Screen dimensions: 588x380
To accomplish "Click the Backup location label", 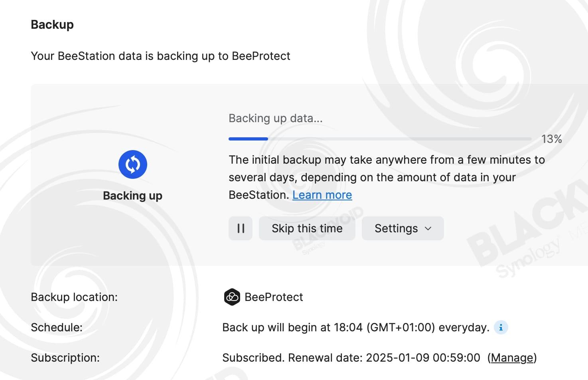I will click(74, 297).
